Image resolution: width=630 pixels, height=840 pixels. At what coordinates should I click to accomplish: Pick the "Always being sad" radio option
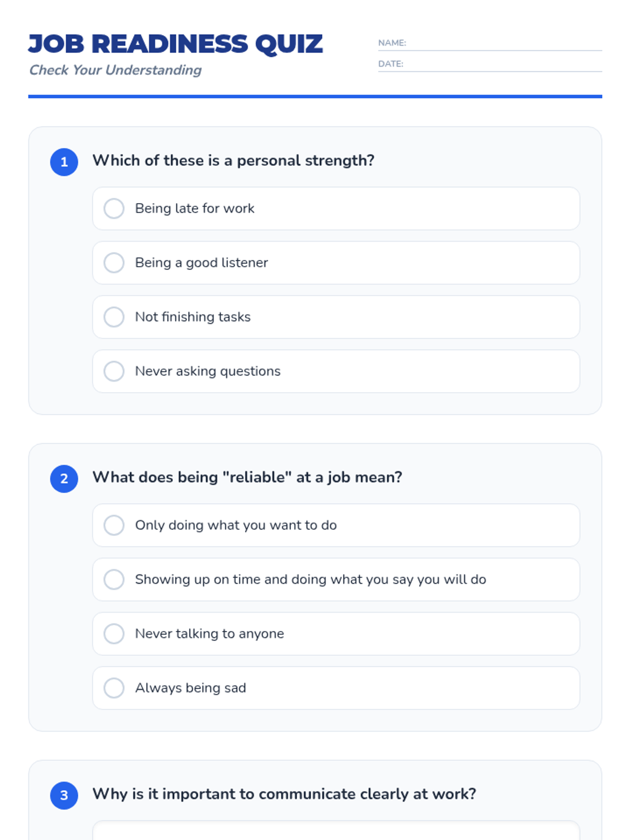114,688
